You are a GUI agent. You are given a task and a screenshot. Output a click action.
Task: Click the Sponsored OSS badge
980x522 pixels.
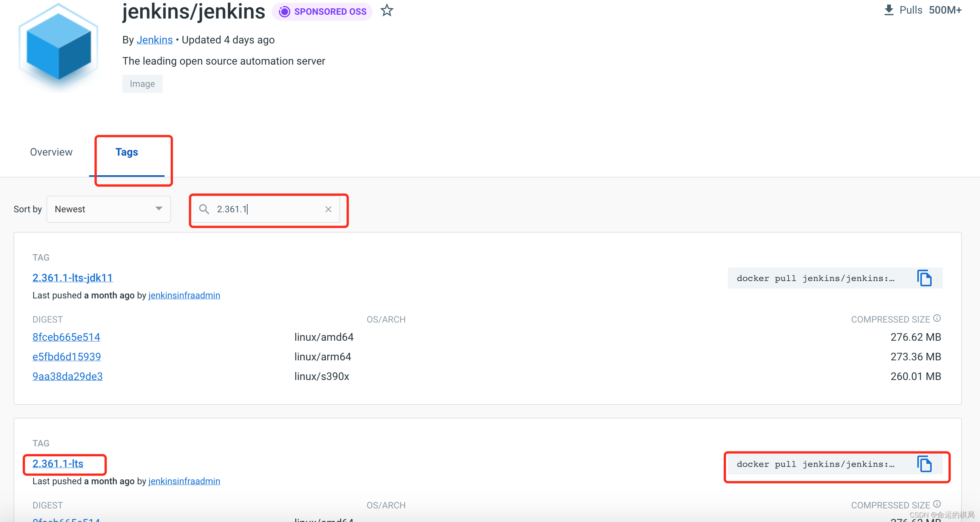click(x=322, y=12)
